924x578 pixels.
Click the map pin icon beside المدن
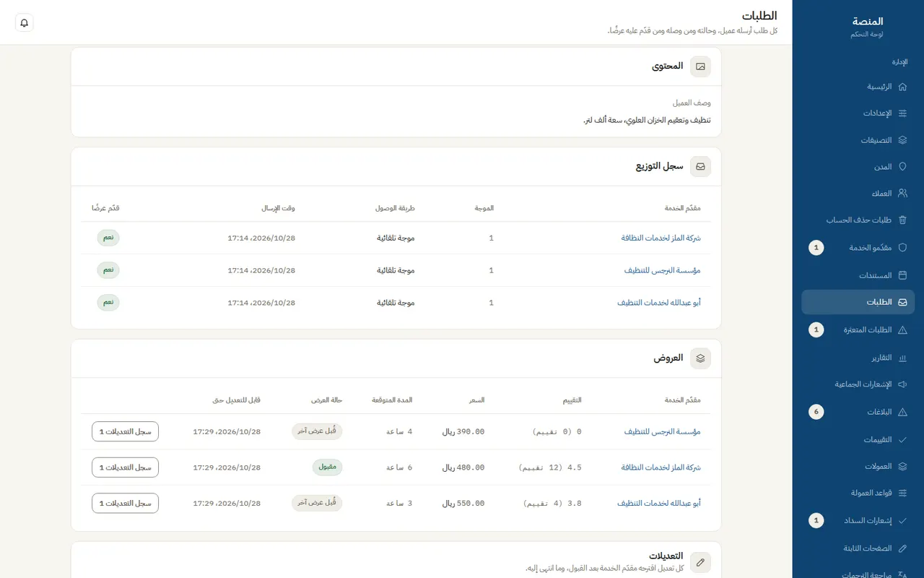click(902, 167)
